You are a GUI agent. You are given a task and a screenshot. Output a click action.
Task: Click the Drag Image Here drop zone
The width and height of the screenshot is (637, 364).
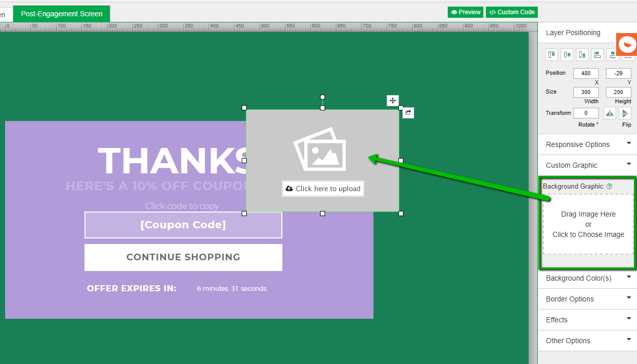point(588,224)
